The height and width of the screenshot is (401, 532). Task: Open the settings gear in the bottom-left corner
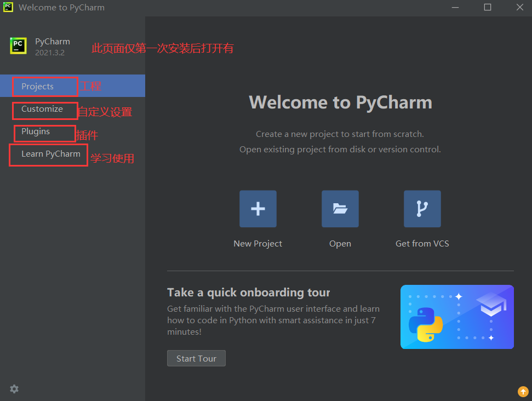pyautogui.click(x=14, y=389)
